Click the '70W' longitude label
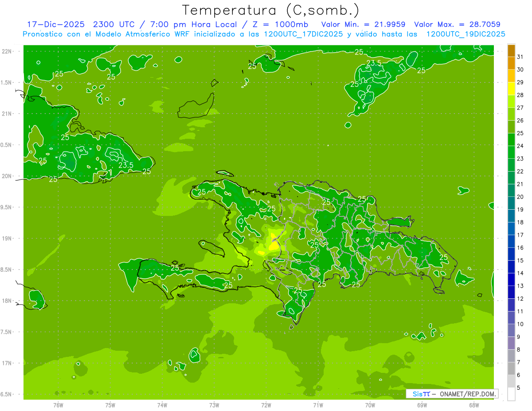The width and height of the screenshot is (532, 411). click(370, 405)
